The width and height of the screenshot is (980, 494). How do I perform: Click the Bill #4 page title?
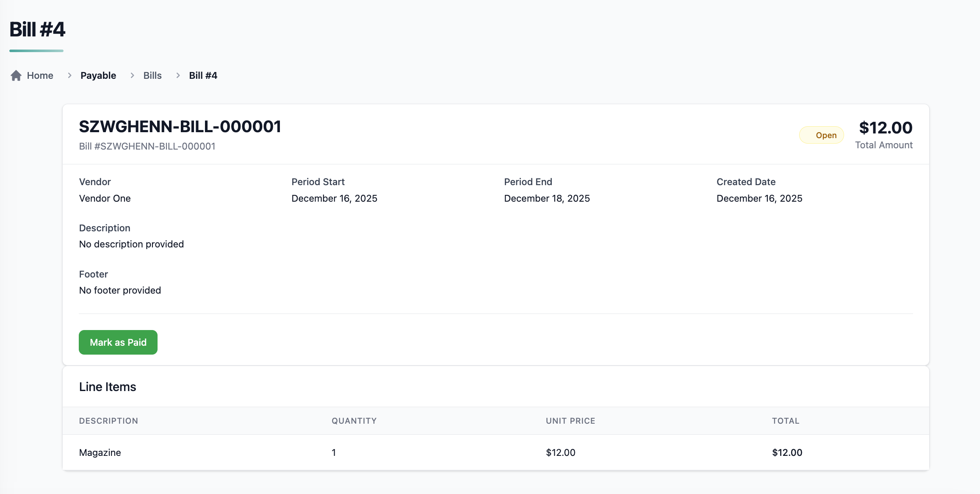click(37, 30)
